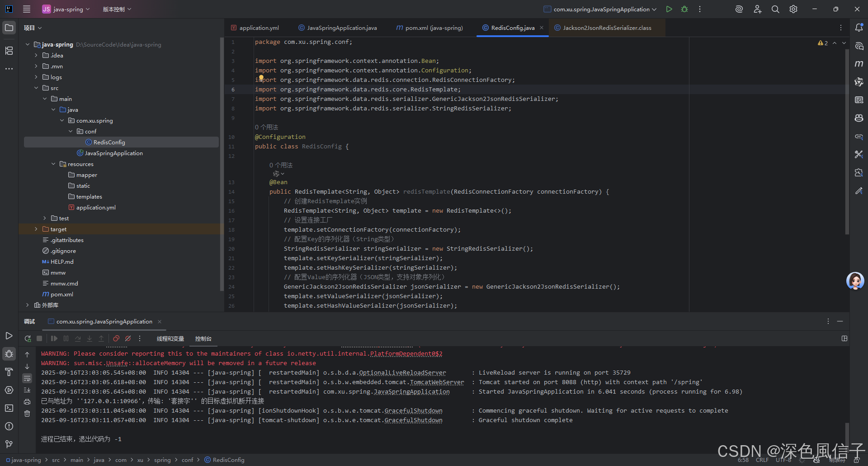Open the Terminal tool window
This screenshot has width=868, height=466.
tap(9, 408)
